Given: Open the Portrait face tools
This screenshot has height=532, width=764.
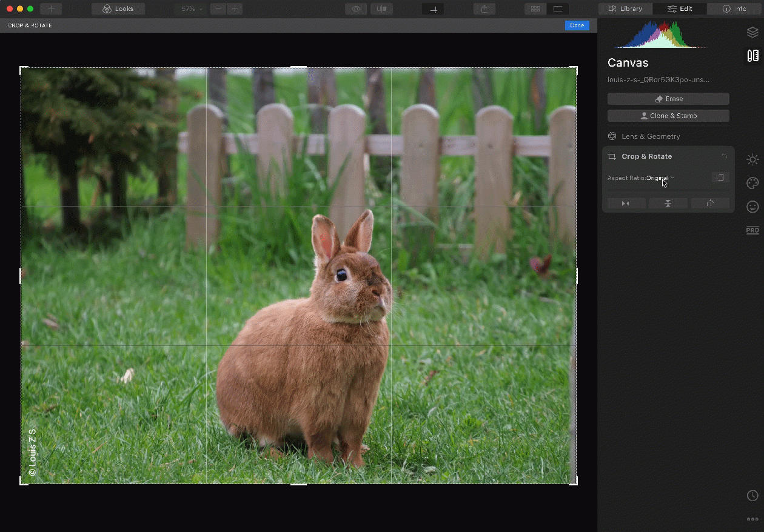Looking at the screenshot, I should pos(752,207).
